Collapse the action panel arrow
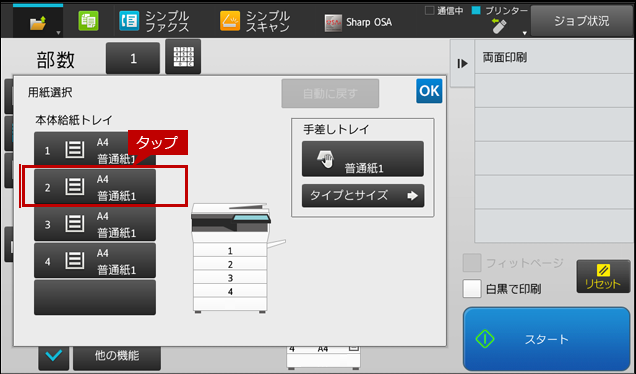 (x=462, y=64)
